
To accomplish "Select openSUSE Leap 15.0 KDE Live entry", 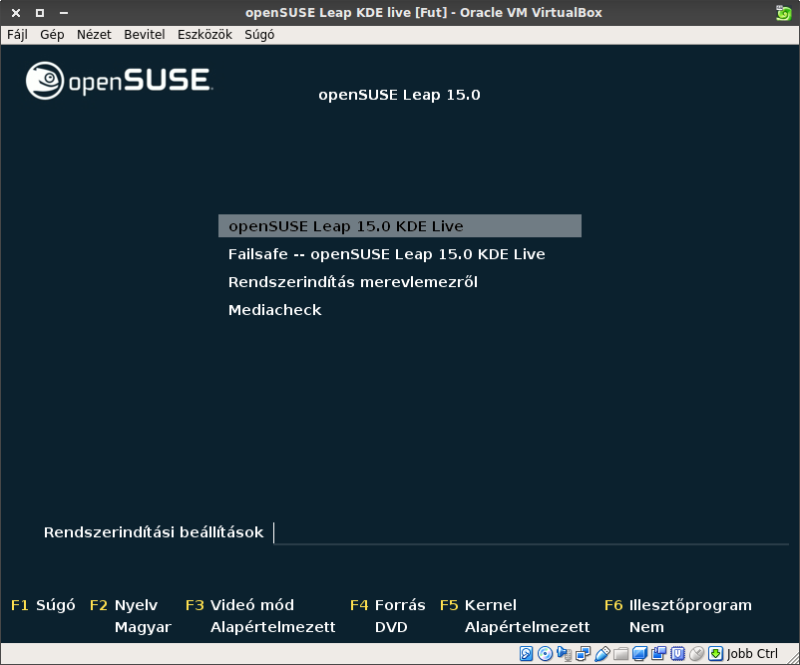I will point(399,226).
